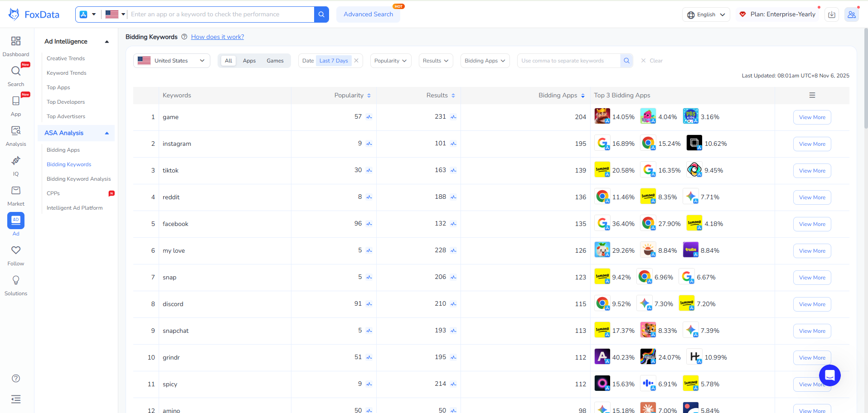Open the table column settings icon
The image size is (868, 413).
[812, 96]
